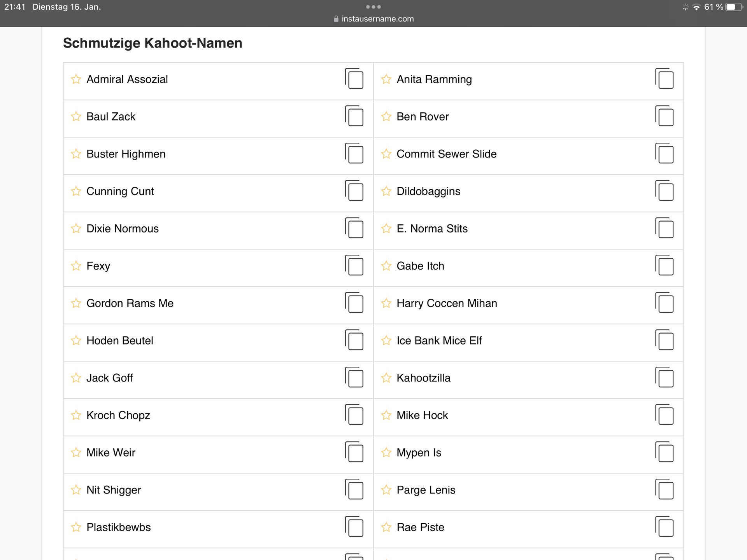Screen dimensions: 747x560
Task: Star the Mike Weir name
Action: tap(76, 452)
